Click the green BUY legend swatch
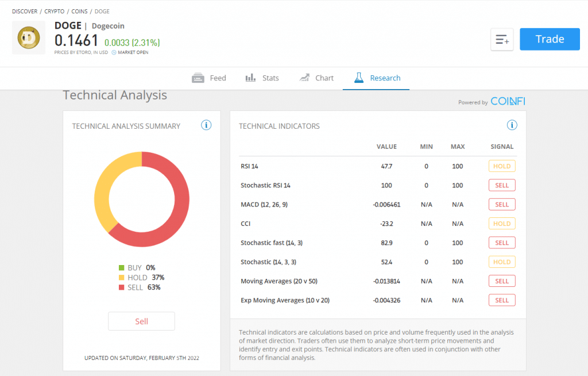The height and width of the screenshot is (376, 588). (121, 268)
